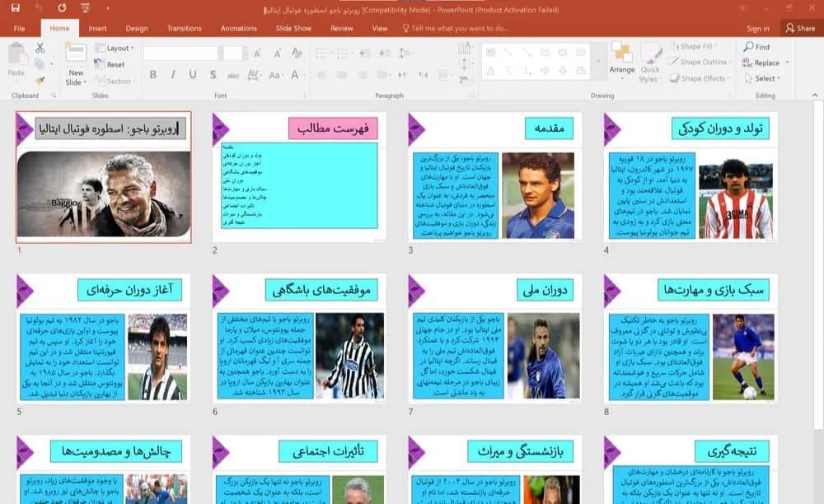Click the Change Case Aa icon

click(274, 75)
